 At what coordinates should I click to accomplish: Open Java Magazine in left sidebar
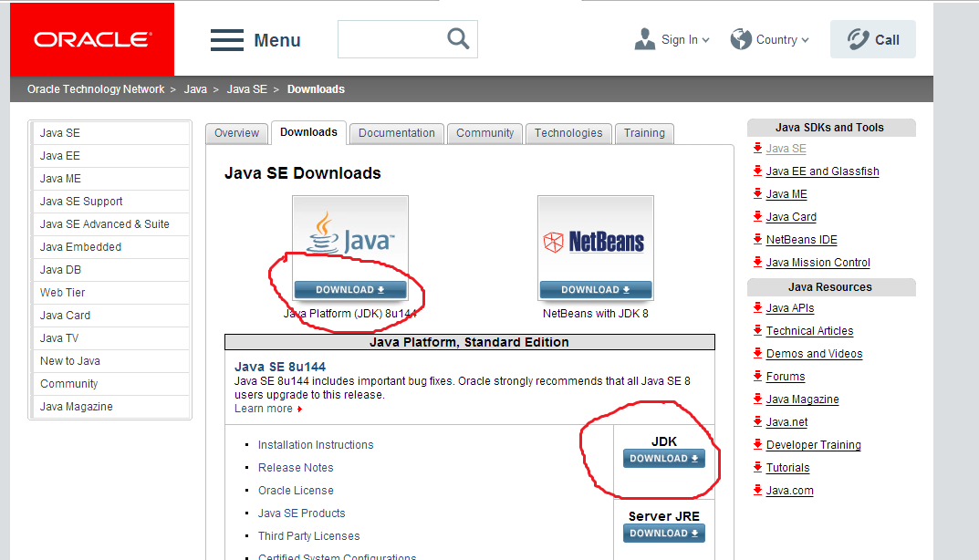pyautogui.click(x=110, y=407)
